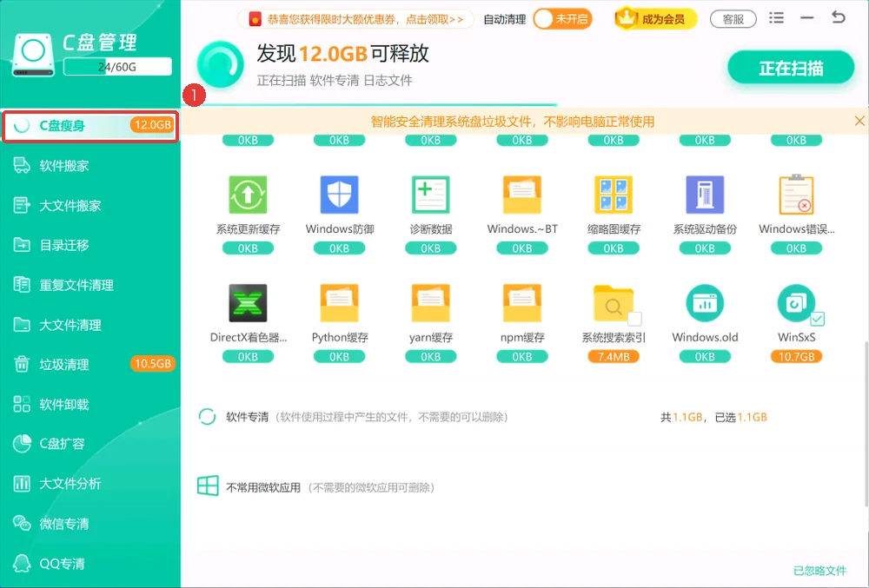
Task: Open 大文件搬家 from sidebar
Action: coord(90,206)
